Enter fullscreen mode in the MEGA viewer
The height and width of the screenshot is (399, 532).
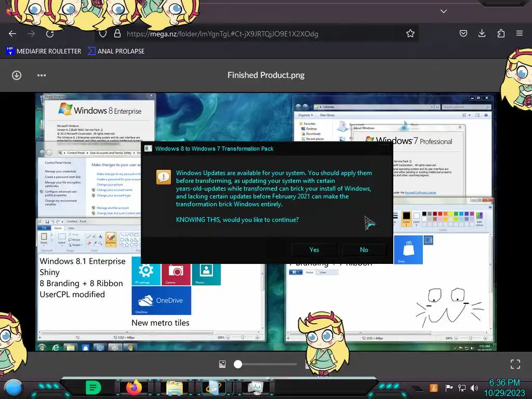point(515,364)
